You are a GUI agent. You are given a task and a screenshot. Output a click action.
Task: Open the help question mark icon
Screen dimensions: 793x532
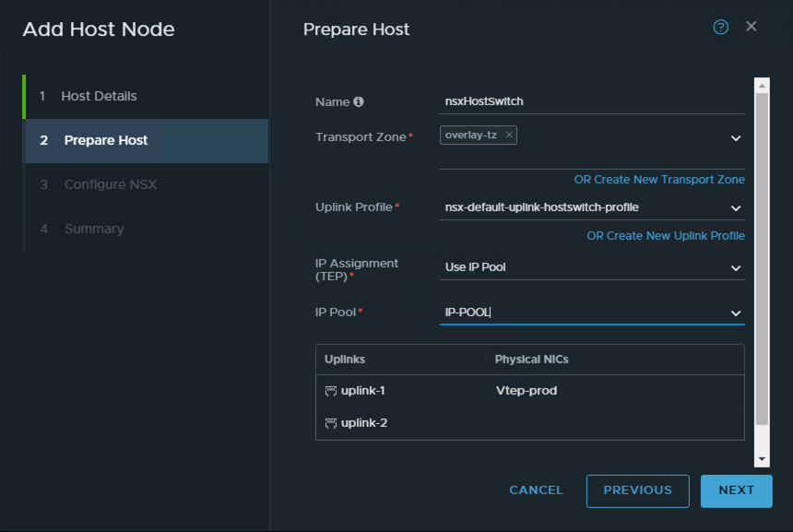point(721,27)
